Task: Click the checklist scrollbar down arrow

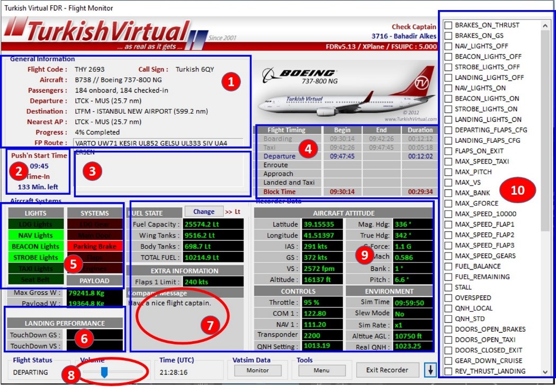Action: point(545,371)
